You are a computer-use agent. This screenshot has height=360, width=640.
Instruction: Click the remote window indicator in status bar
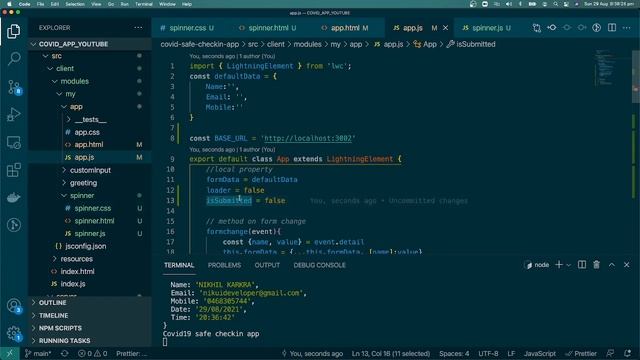pos(9,353)
